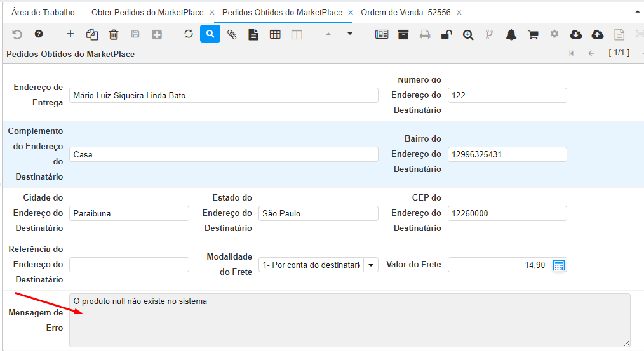Expand Modalidade do Frete dropdown
This screenshot has height=351, width=644.
371,265
